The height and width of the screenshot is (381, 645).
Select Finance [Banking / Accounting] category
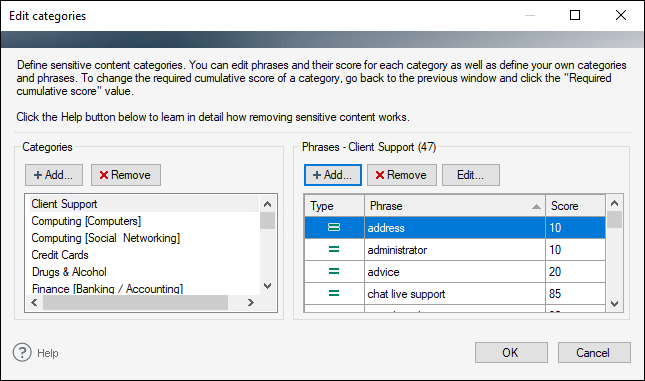coord(143,288)
